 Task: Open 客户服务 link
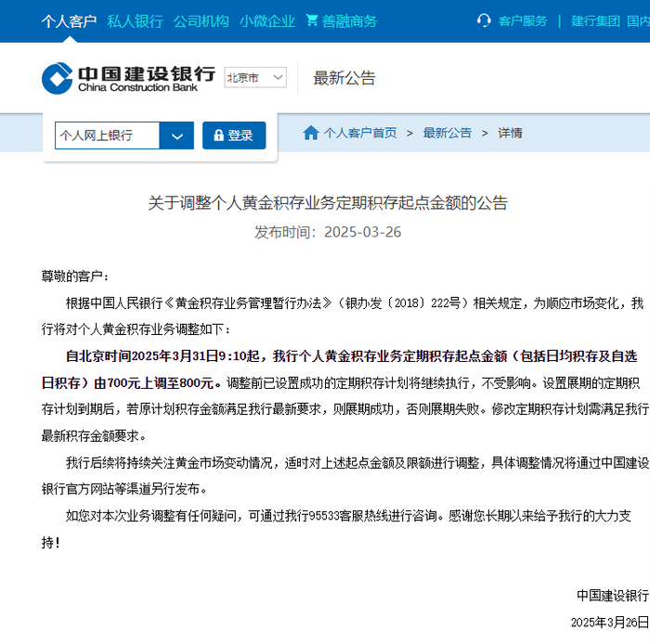point(523,20)
